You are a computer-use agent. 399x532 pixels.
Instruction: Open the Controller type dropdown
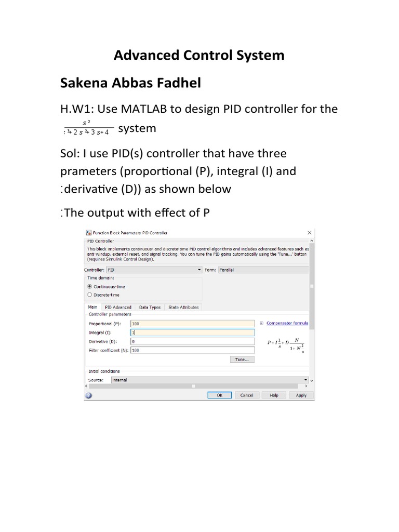click(x=154, y=270)
